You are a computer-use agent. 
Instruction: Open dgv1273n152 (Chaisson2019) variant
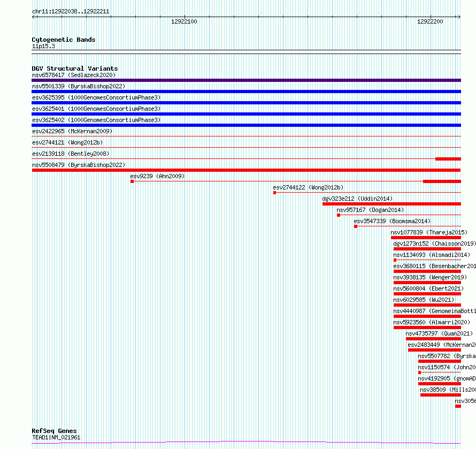[x=434, y=243]
